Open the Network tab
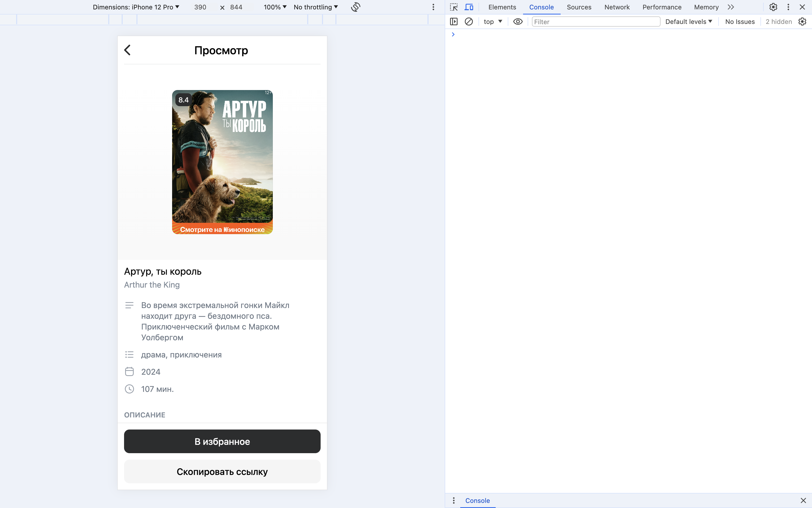 617,7
